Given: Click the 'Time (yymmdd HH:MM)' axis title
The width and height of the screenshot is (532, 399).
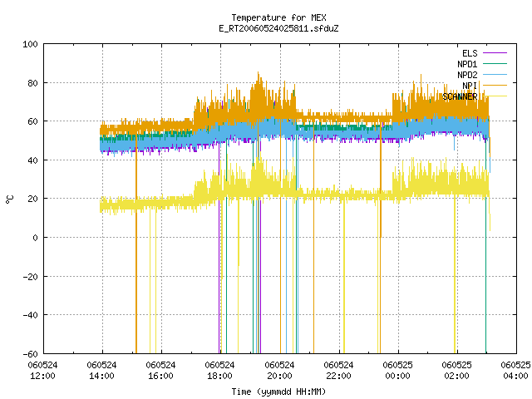Looking at the screenshot, I should click(278, 392).
